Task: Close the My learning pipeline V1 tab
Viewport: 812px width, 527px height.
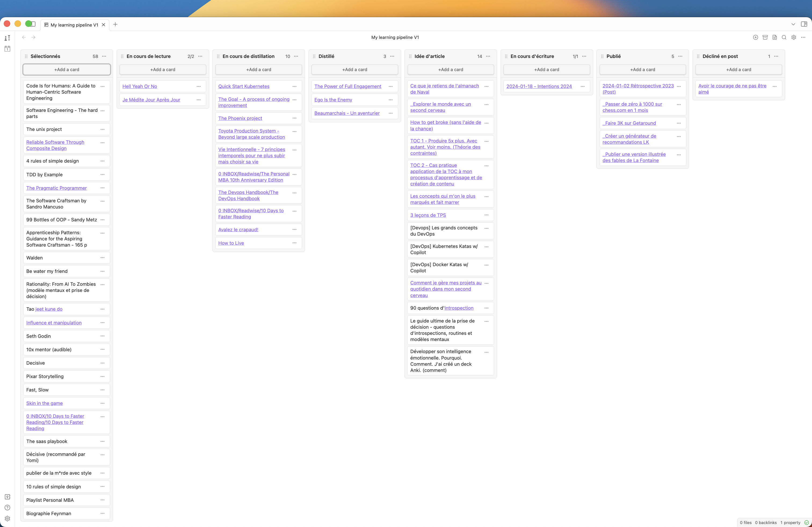Action: pos(103,25)
